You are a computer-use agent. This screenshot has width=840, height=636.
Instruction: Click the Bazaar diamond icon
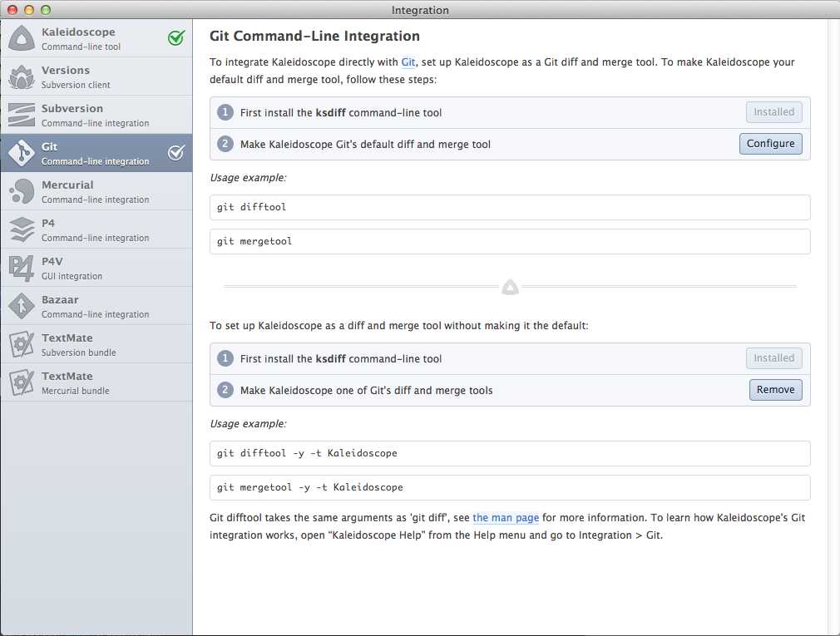coord(22,306)
